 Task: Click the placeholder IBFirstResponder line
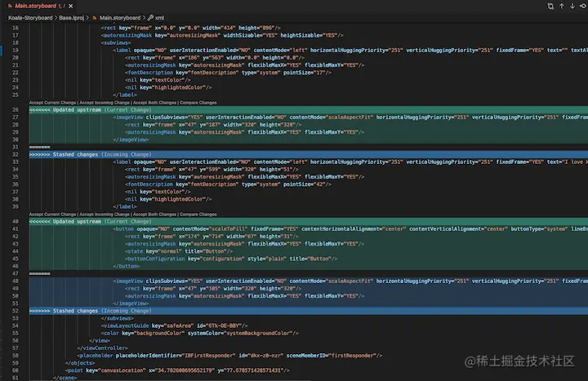(229, 356)
